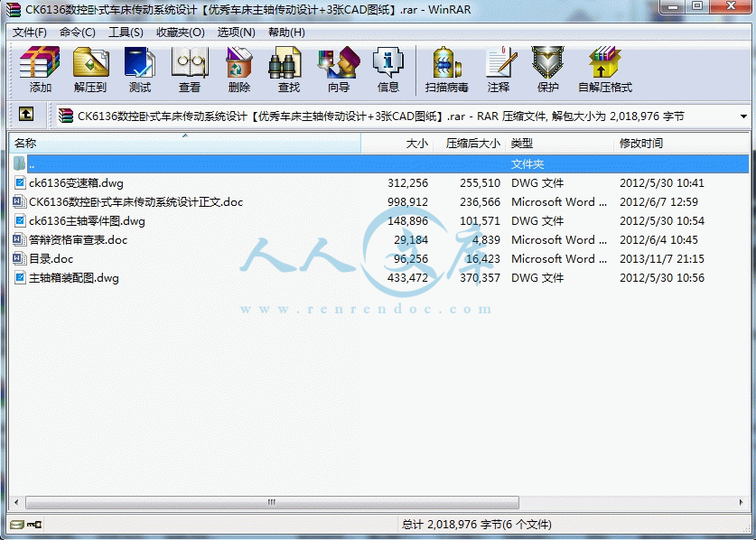
Task: Select file name 答辩资格审查表.doc
Action: (x=78, y=240)
